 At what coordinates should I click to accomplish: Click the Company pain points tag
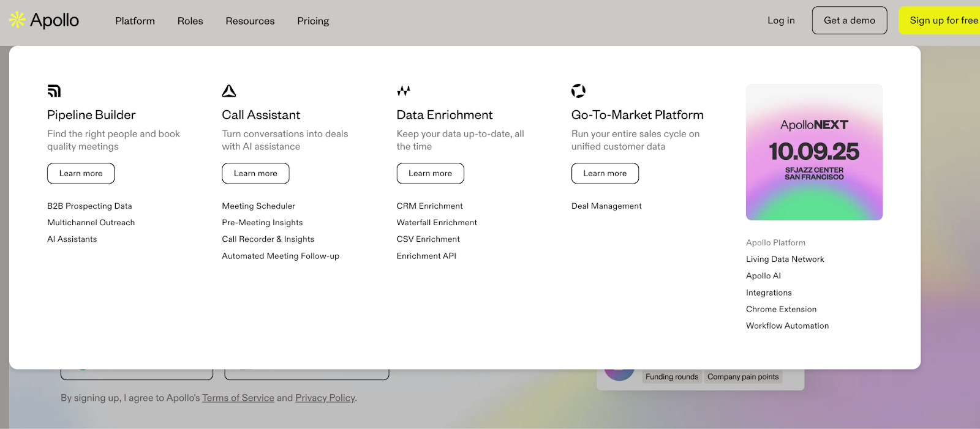coord(743,377)
